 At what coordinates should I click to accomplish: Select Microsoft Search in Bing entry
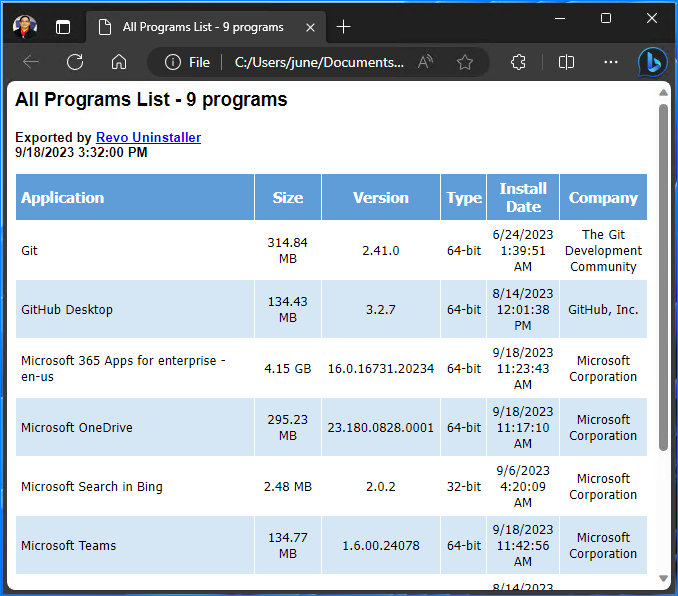92,487
